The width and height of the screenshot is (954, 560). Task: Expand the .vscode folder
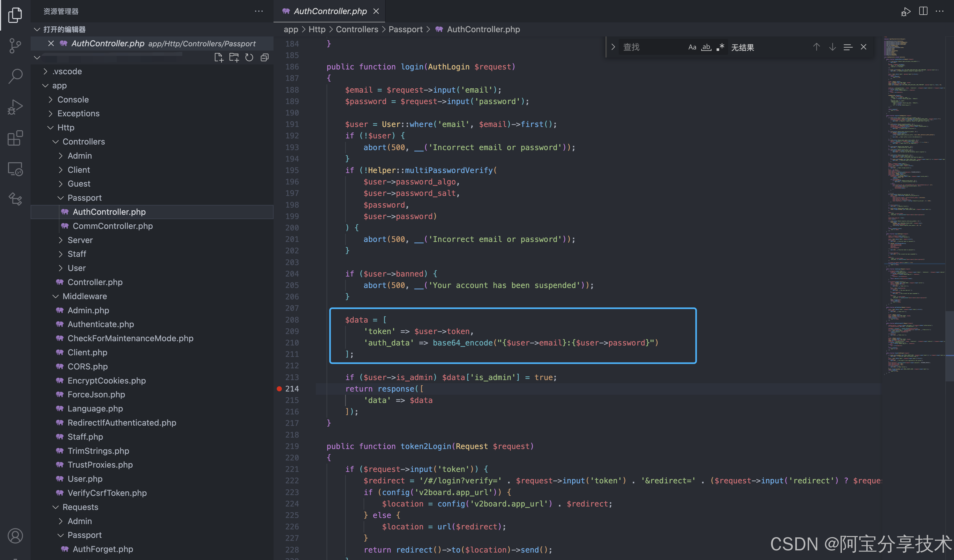pos(67,72)
